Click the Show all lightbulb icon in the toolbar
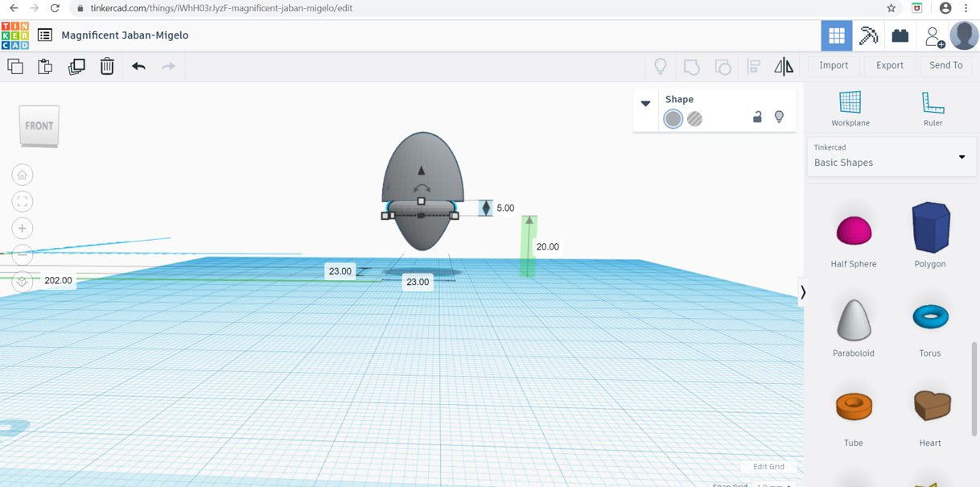Screen dimensions: 980x487 (x=661, y=66)
